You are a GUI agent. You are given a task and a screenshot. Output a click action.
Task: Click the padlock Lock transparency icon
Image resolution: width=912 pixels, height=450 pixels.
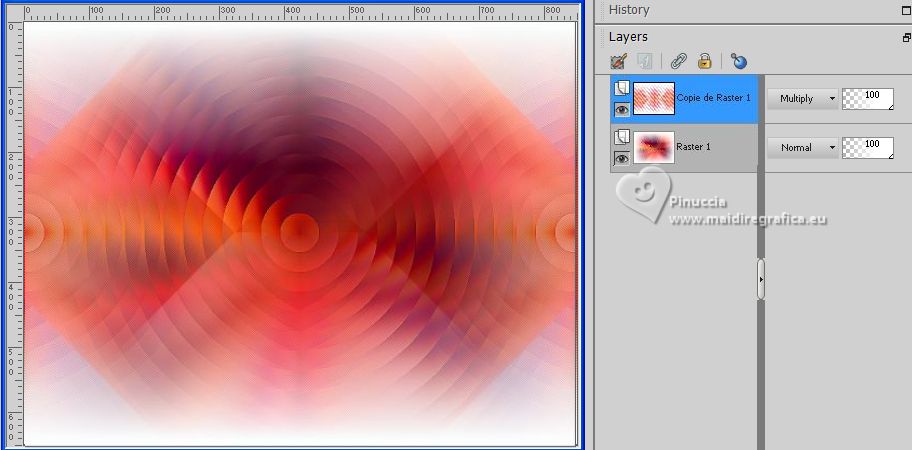[x=705, y=61]
